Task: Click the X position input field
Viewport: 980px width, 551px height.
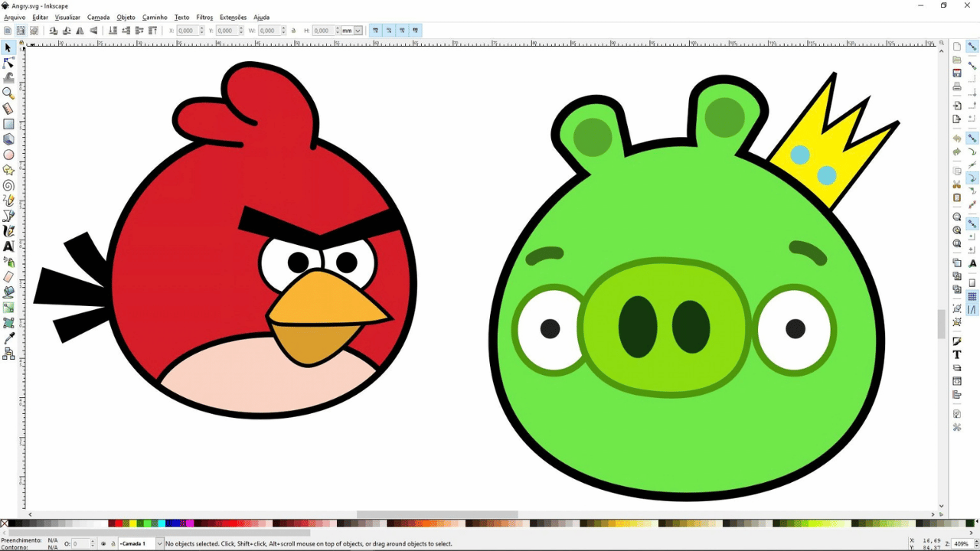Action: click(x=190, y=31)
